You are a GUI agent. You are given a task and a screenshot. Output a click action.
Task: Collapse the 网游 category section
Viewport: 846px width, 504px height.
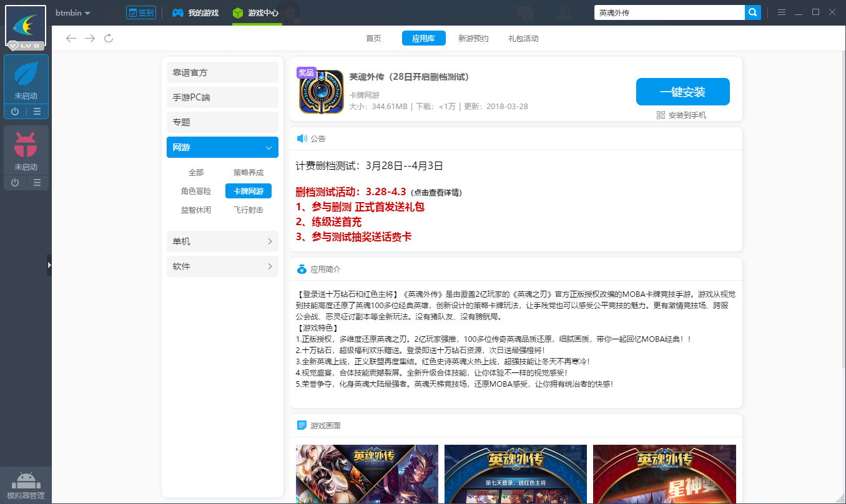pyautogui.click(x=222, y=147)
